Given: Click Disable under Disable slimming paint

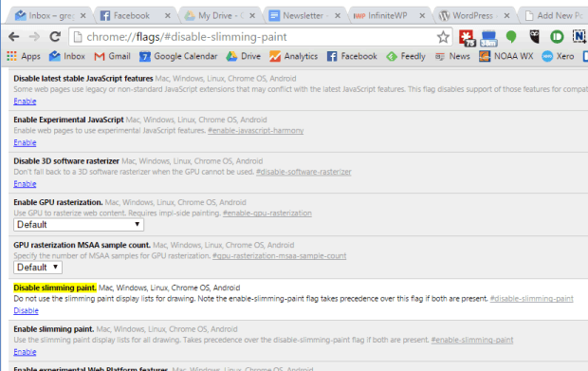Looking at the screenshot, I should point(26,310).
